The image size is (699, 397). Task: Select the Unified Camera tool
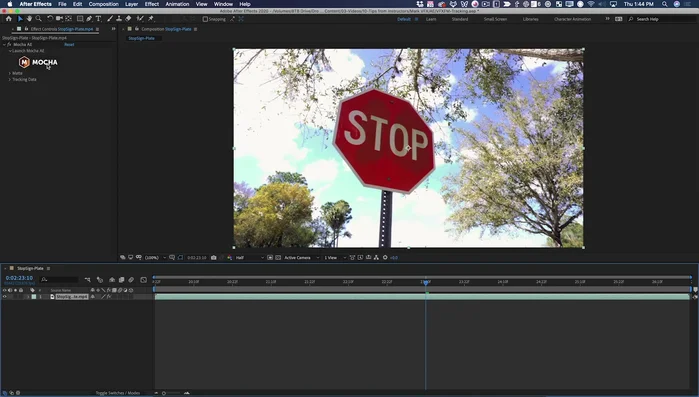tap(59, 19)
